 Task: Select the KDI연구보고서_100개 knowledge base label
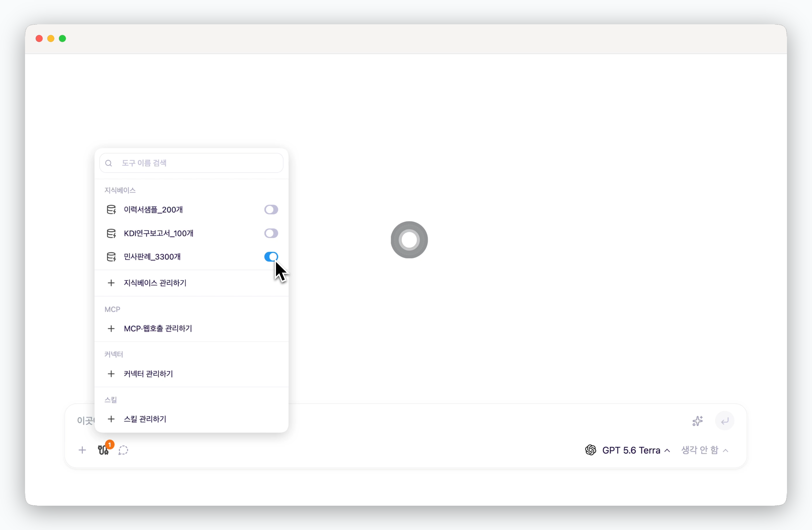coord(159,233)
